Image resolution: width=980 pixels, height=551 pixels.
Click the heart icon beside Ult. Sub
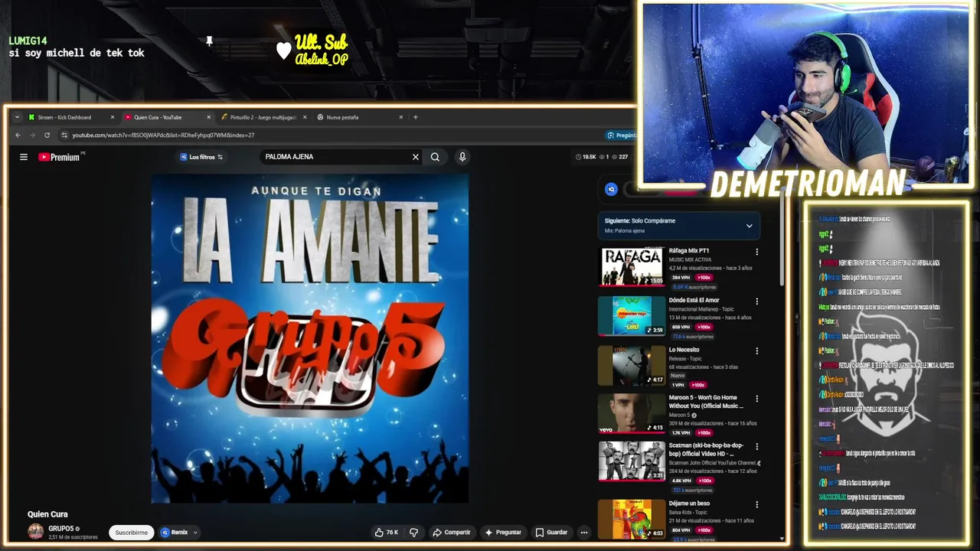[284, 51]
